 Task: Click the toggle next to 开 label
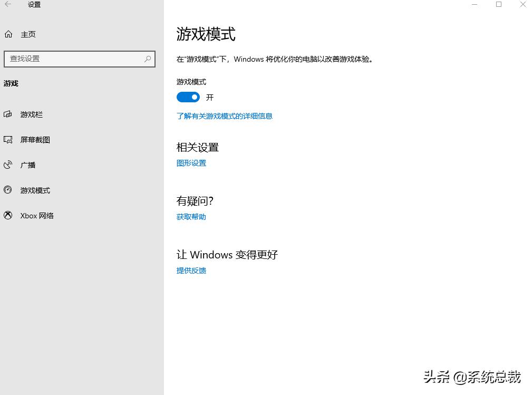188,97
